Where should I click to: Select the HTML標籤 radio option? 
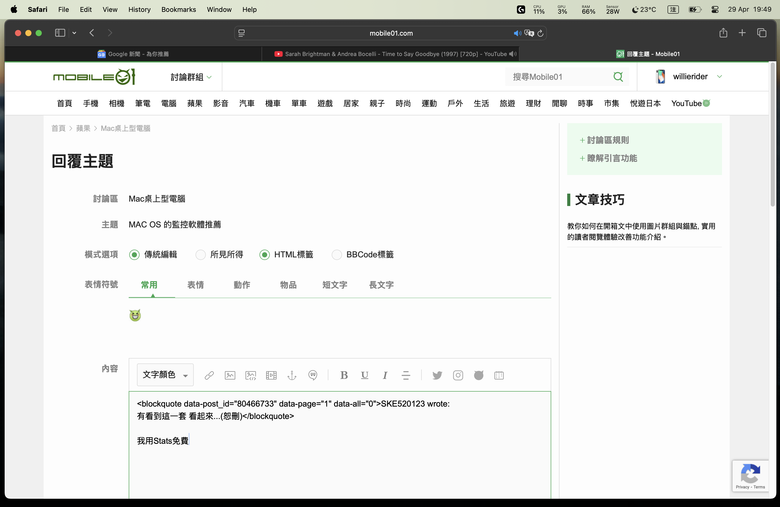tap(265, 255)
